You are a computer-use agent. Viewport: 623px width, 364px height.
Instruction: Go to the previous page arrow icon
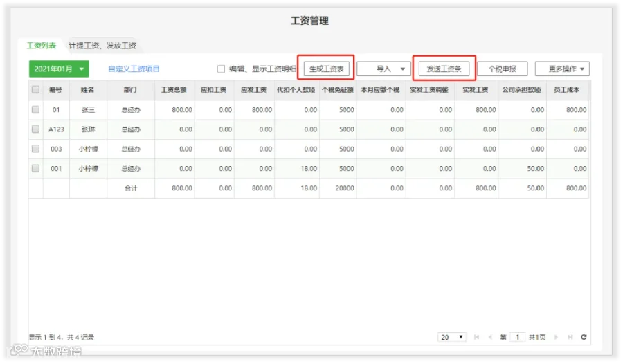tap(490, 337)
